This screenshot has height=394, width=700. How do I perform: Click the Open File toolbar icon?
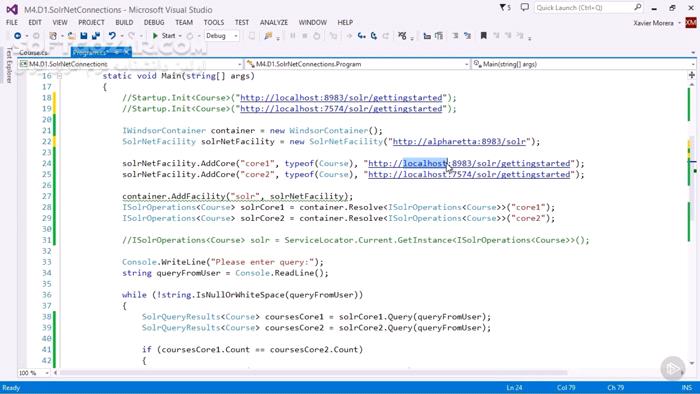71,36
